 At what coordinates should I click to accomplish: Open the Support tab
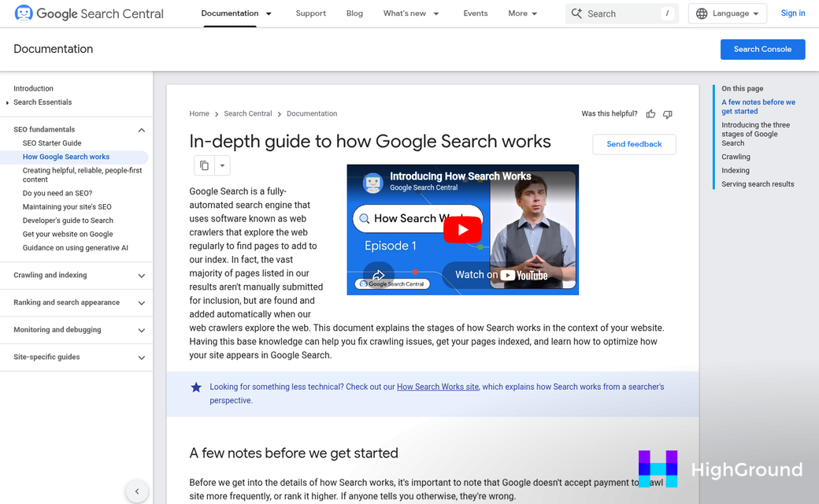310,13
